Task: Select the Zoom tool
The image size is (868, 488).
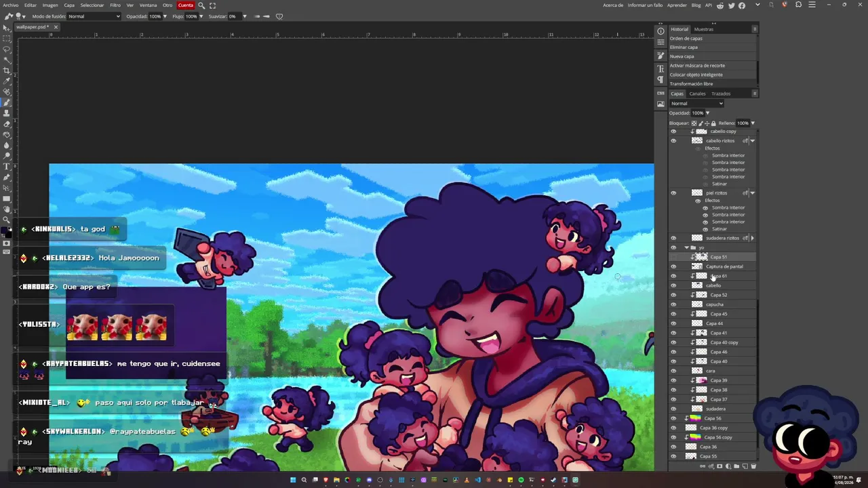Action: tap(7, 220)
